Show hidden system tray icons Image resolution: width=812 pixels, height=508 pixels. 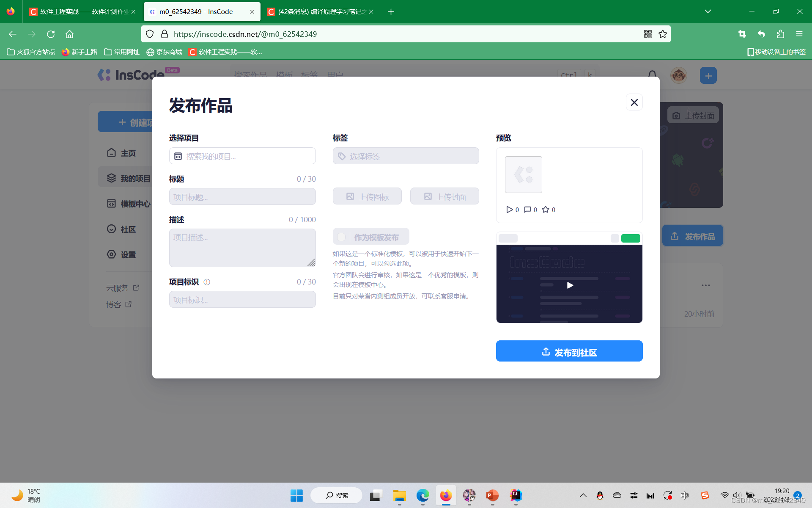(x=583, y=495)
